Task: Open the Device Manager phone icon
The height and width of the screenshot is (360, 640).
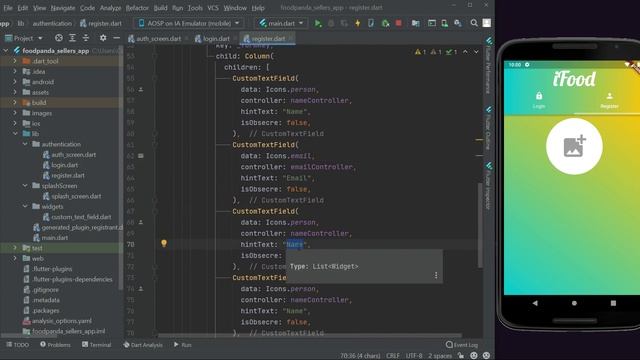Action: 444,23
